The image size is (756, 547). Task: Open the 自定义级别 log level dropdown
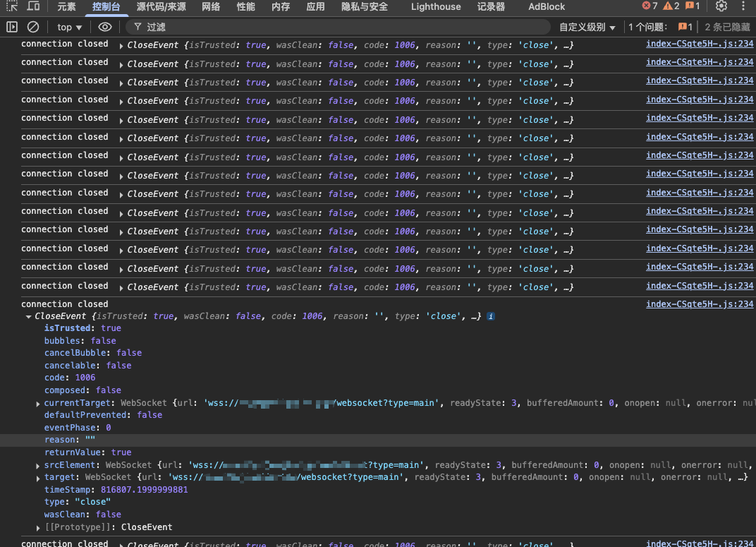point(587,28)
